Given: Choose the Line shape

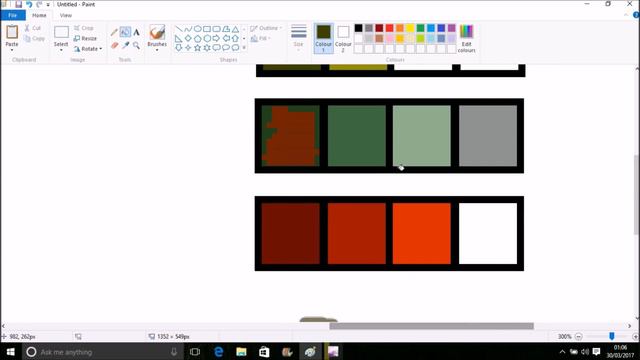Looking at the screenshot, I should pyautogui.click(x=178, y=29).
